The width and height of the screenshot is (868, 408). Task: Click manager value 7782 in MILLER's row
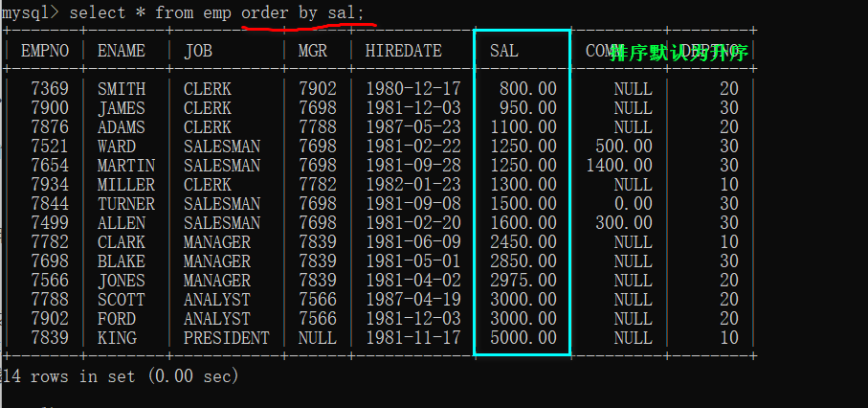(317, 185)
